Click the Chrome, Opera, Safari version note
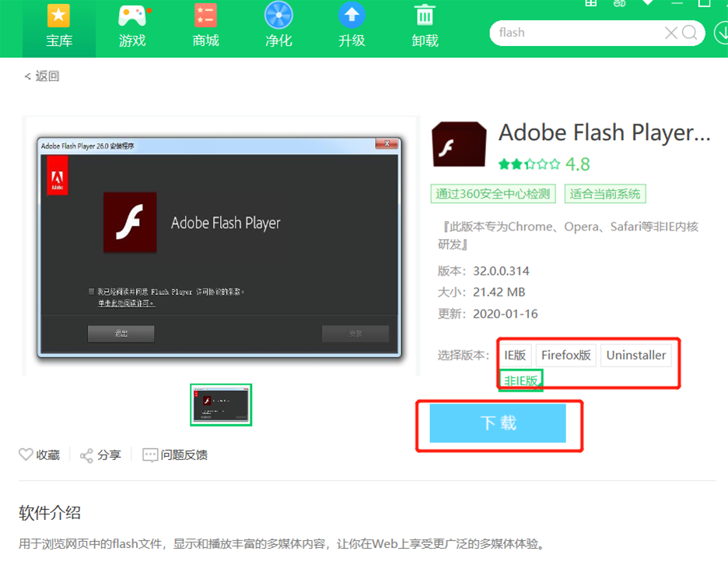Image resolution: width=728 pixels, height=562 pixels. pos(569,236)
